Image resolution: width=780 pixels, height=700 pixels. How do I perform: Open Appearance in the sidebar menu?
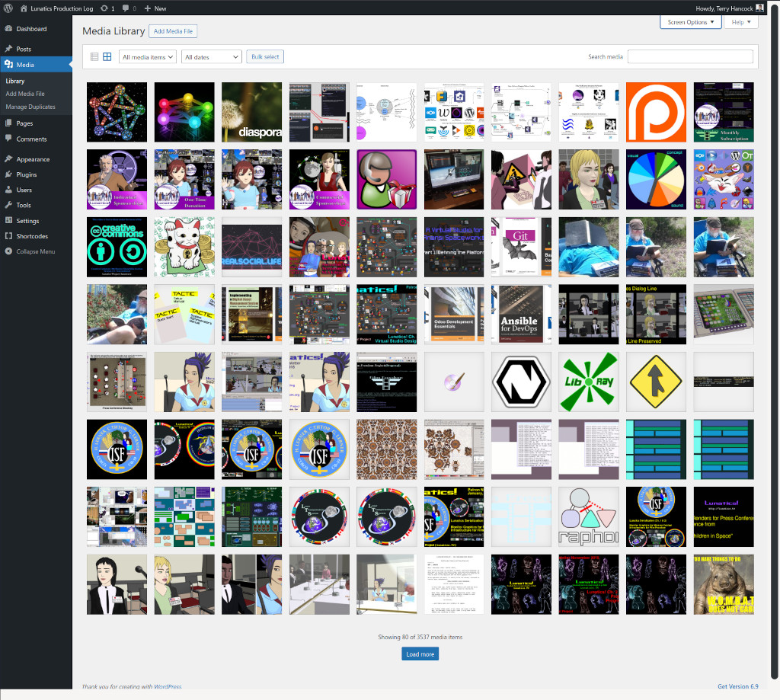(33, 159)
